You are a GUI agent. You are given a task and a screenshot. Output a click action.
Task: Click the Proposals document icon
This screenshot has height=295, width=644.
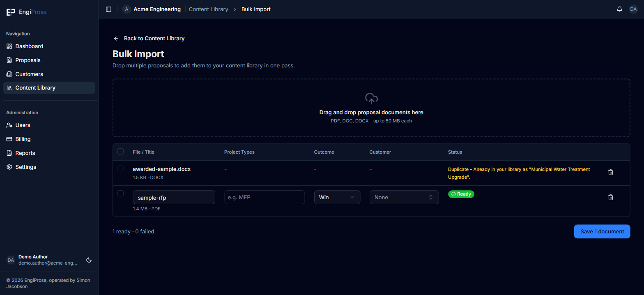9,60
